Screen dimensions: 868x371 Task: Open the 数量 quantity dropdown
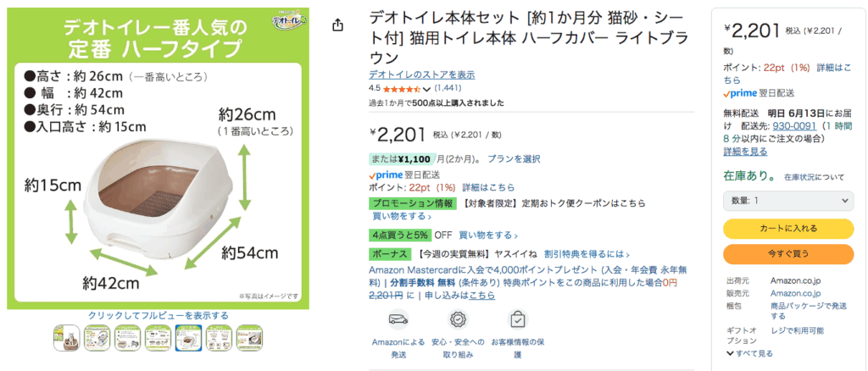(x=788, y=200)
